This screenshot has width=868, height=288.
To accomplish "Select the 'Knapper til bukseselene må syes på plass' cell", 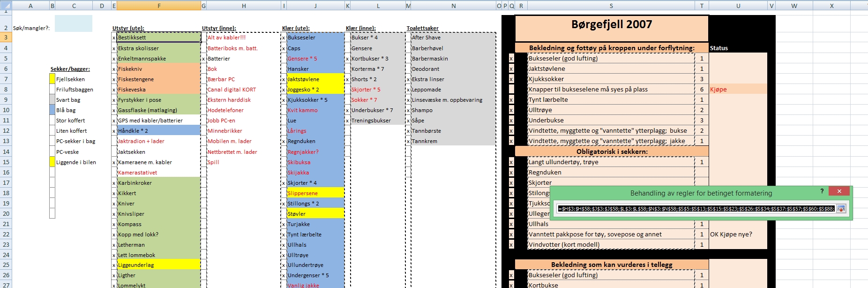I will click(611, 90).
